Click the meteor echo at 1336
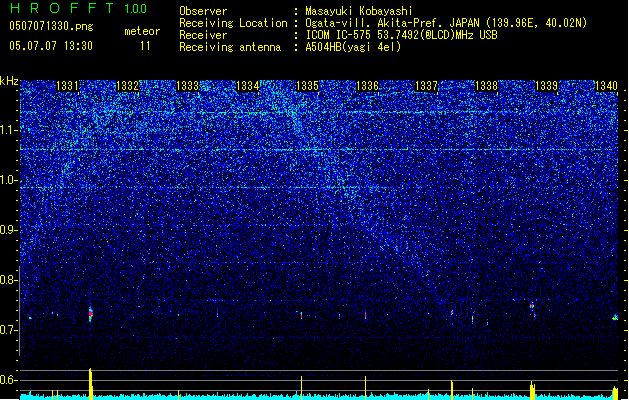 pyautogui.click(x=365, y=315)
